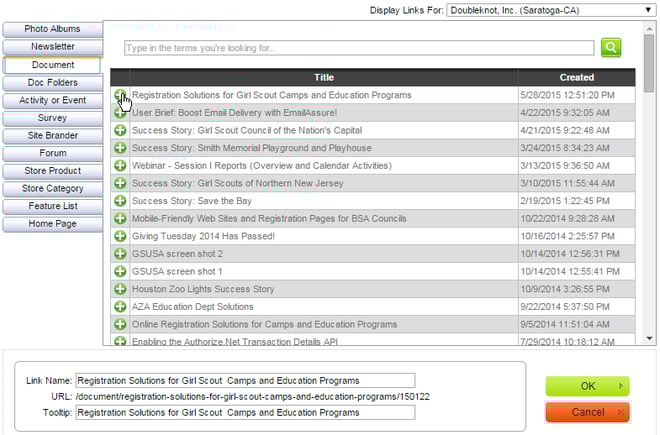Add Webinar Session I Reports plus icon
Viewport: 660px width, 435px height.
(x=120, y=166)
